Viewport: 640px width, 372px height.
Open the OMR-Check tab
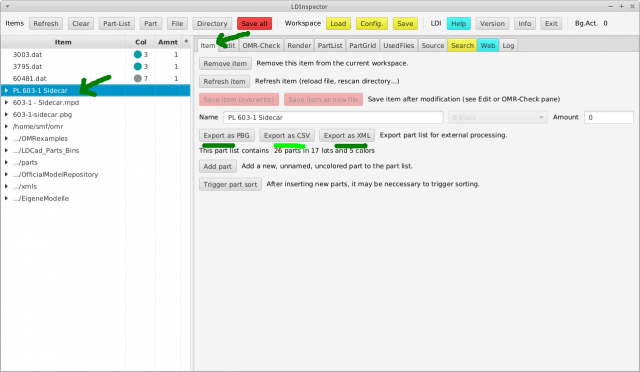(261, 45)
